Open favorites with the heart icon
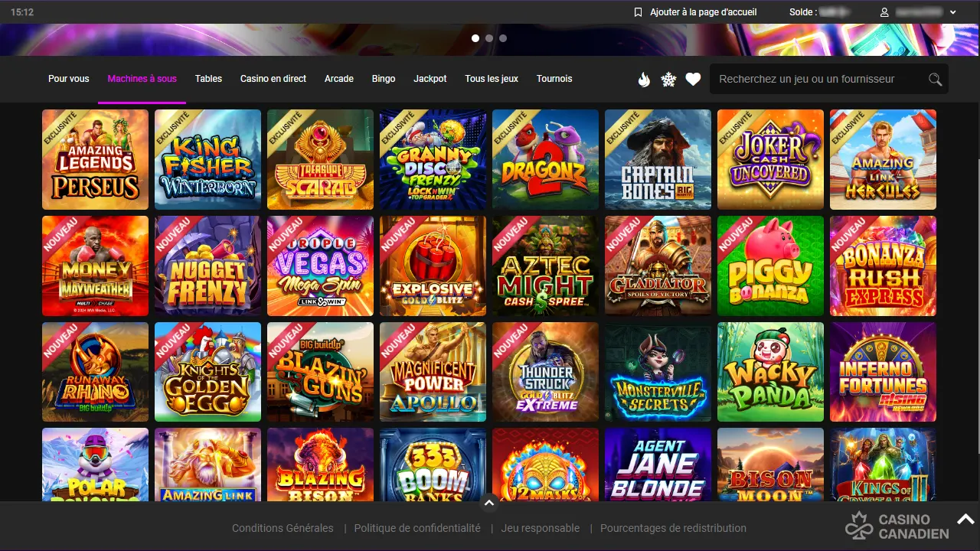This screenshot has width=980, height=551. pos(693,79)
